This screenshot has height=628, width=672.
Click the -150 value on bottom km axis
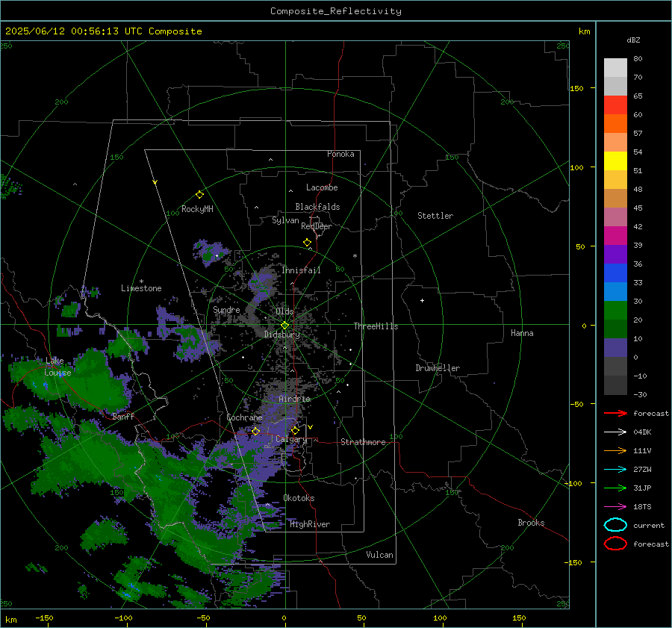tap(44, 618)
